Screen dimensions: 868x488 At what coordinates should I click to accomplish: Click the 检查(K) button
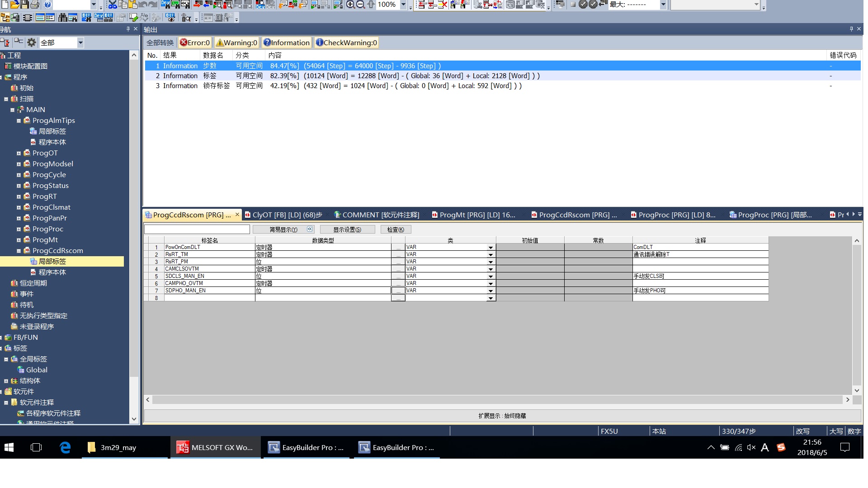tap(396, 230)
